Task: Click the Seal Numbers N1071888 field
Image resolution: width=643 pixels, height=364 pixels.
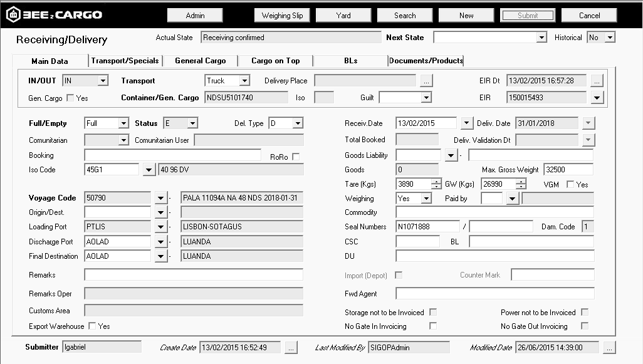Action: 427,227
